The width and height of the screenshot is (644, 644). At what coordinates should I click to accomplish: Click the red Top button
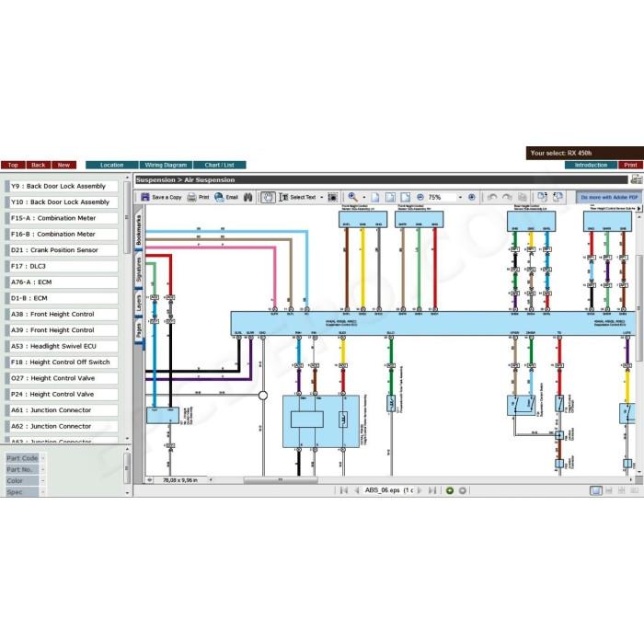click(x=13, y=165)
